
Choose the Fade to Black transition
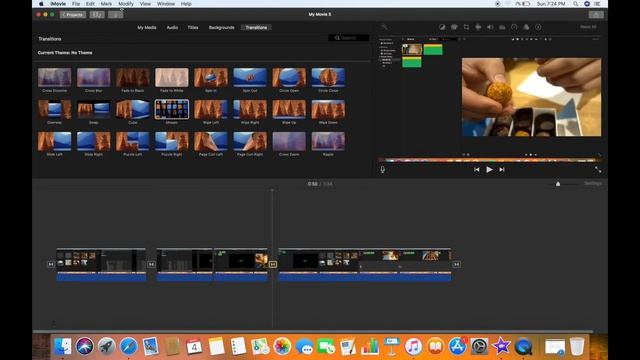point(133,78)
